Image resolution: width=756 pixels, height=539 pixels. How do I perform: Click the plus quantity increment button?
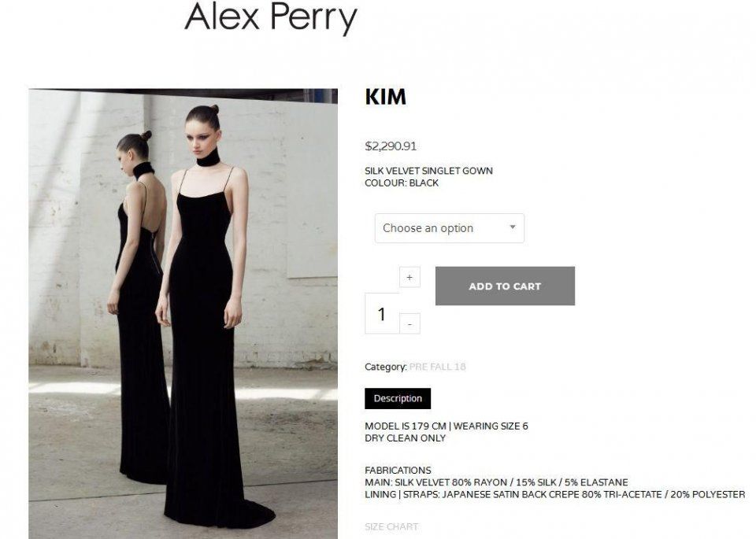(409, 277)
